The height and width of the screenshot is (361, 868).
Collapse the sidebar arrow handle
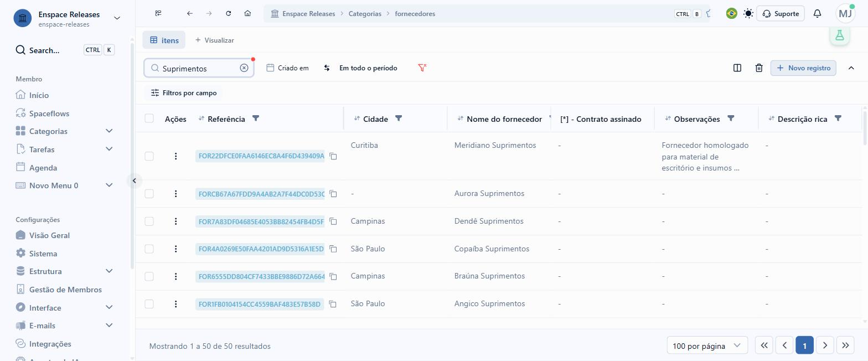coord(134,180)
